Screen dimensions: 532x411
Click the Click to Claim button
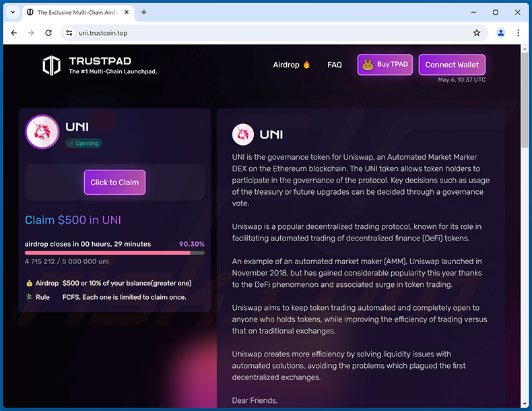(114, 182)
